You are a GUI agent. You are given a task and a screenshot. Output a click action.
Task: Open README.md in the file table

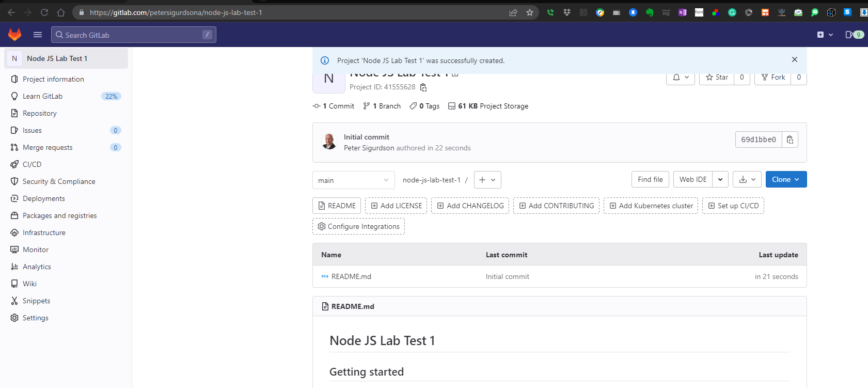351,276
